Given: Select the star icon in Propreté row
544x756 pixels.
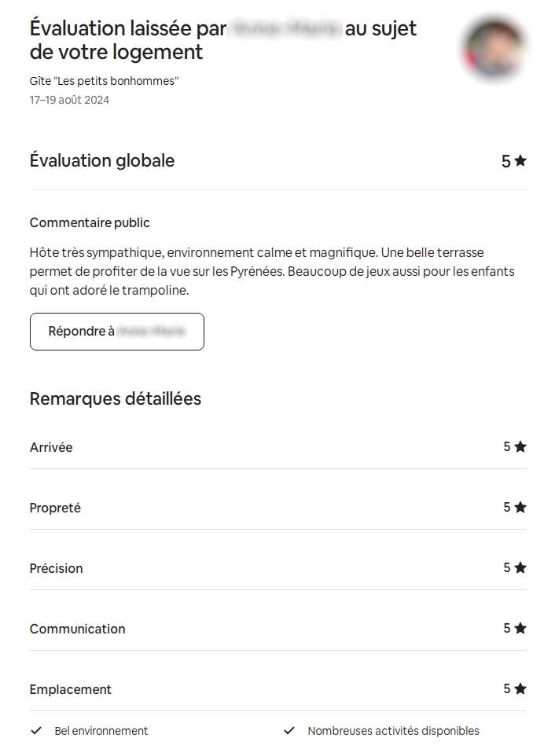Looking at the screenshot, I should click(520, 507).
